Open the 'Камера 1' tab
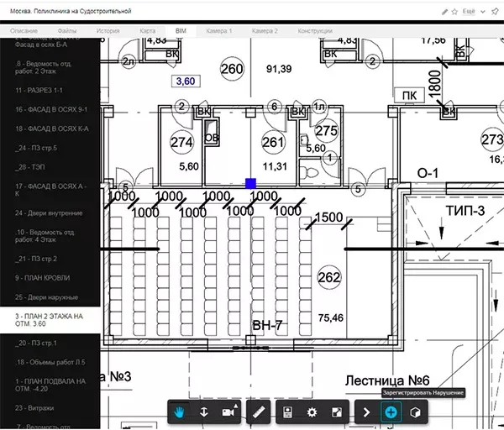Screen dimensions: 504x430 point(219,30)
